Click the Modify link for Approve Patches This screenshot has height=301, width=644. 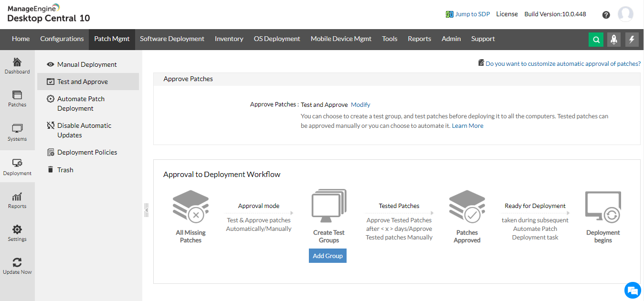360,105
